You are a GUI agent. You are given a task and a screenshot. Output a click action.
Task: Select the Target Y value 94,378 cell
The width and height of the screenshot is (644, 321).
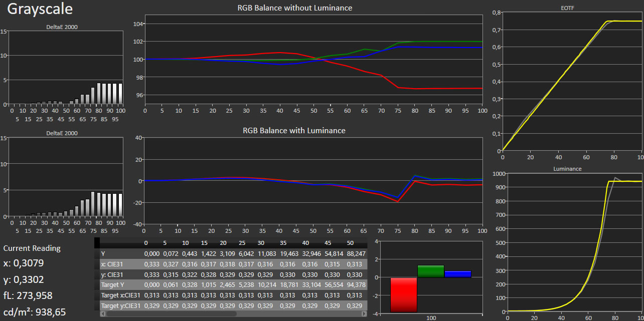click(x=357, y=284)
